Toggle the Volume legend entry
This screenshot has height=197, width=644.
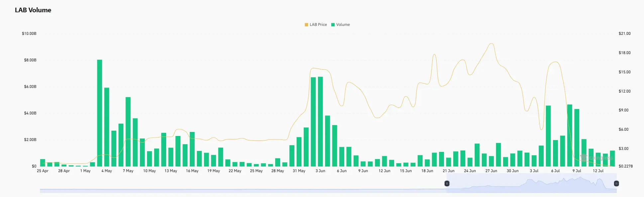pyautogui.click(x=340, y=25)
